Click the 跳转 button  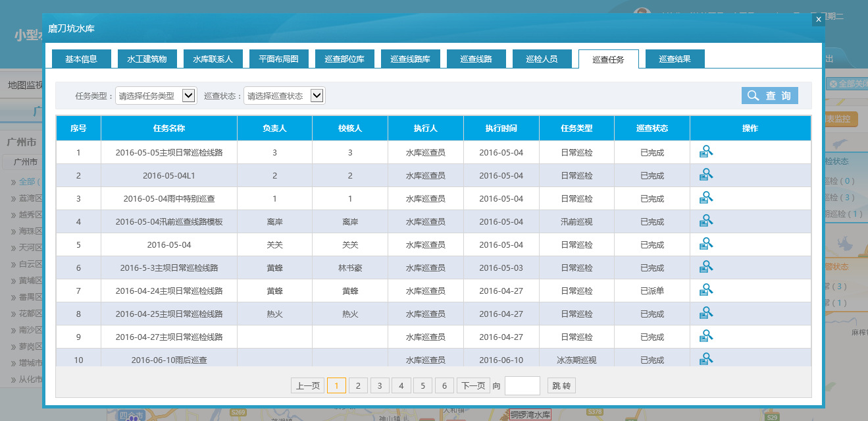click(561, 386)
